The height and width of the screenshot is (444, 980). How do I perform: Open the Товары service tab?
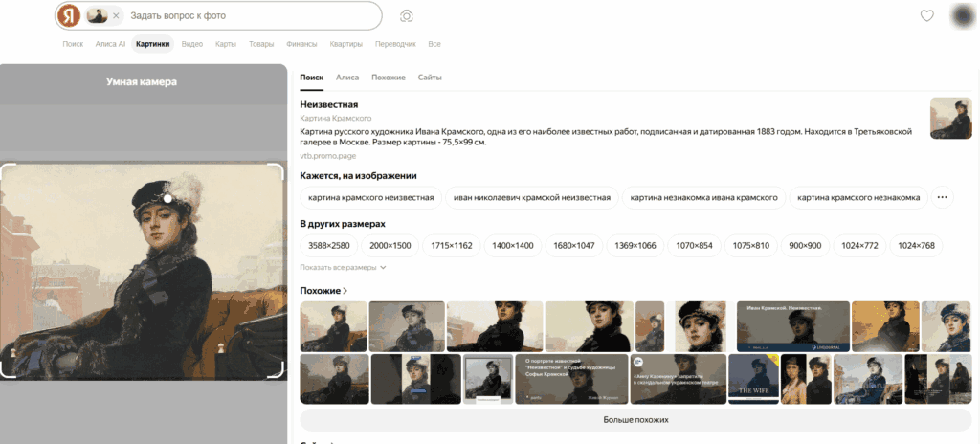click(261, 44)
